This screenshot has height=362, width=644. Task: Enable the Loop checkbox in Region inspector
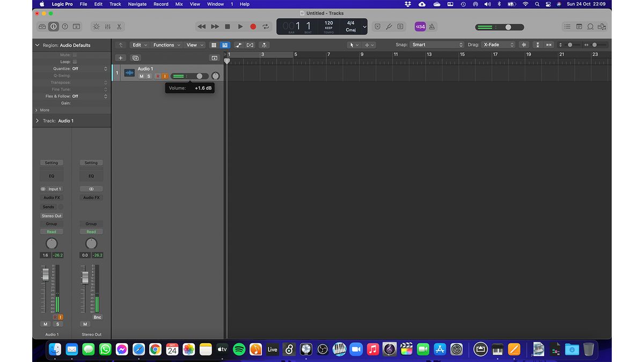pos(75,61)
